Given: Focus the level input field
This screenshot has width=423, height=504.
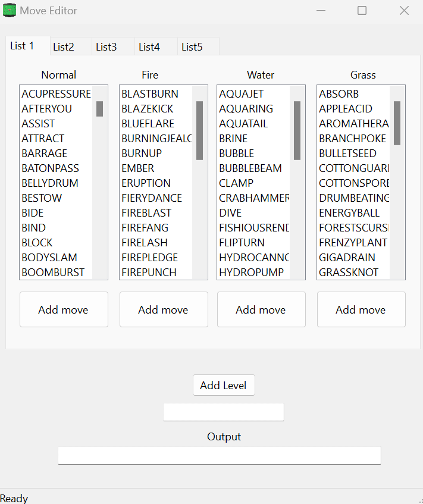Looking at the screenshot, I should point(224,412).
